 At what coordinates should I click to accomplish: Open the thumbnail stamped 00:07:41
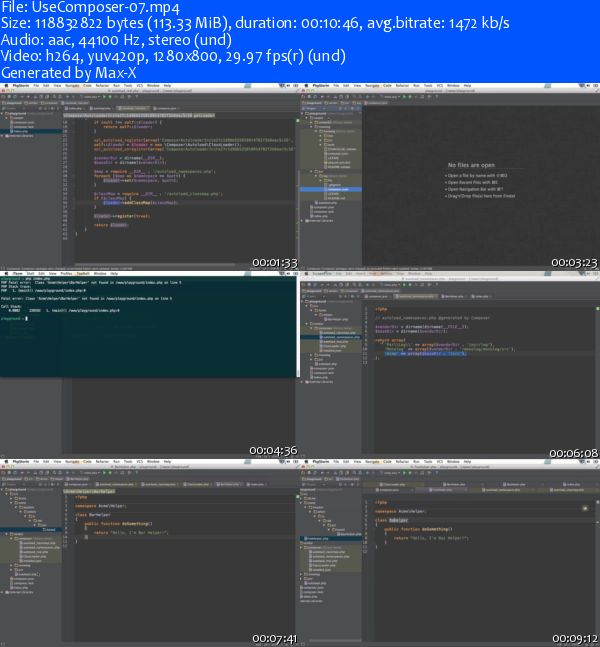point(149,552)
